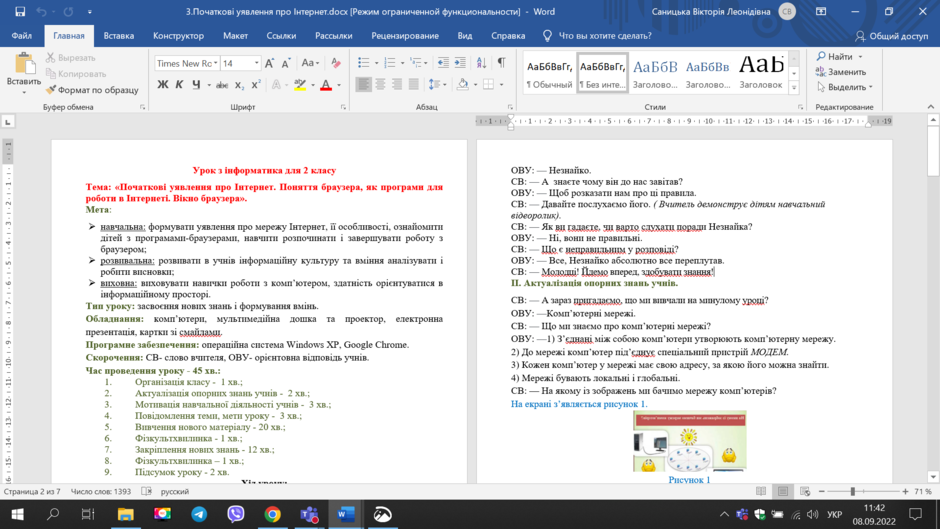
Task: Click the numbered list icon
Action: click(390, 63)
